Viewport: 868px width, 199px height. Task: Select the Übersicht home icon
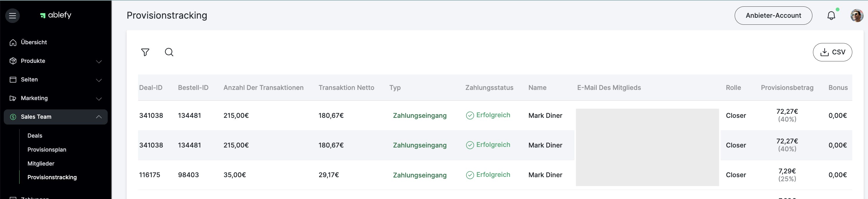click(x=13, y=42)
